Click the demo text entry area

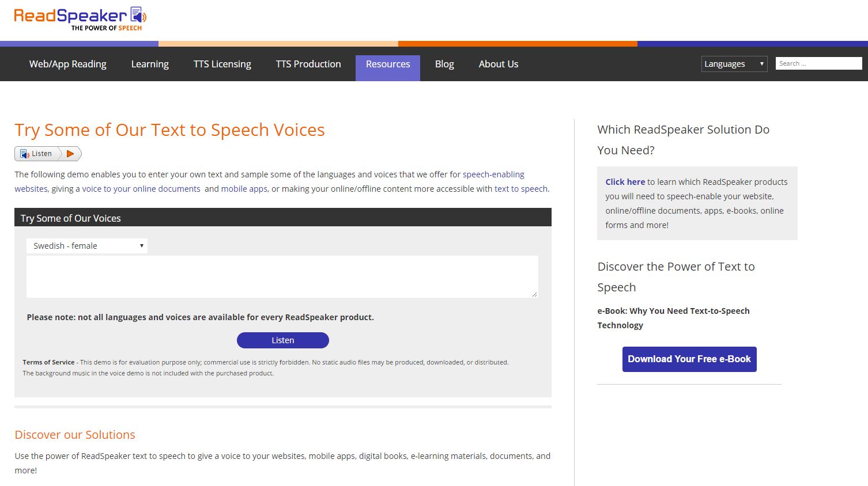(282, 277)
